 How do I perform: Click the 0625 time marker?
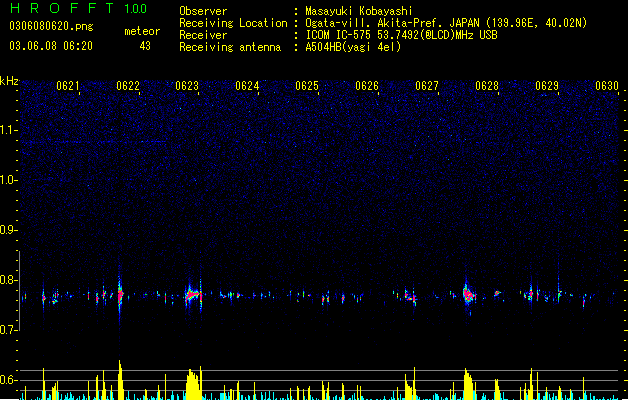pyautogui.click(x=307, y=86)
